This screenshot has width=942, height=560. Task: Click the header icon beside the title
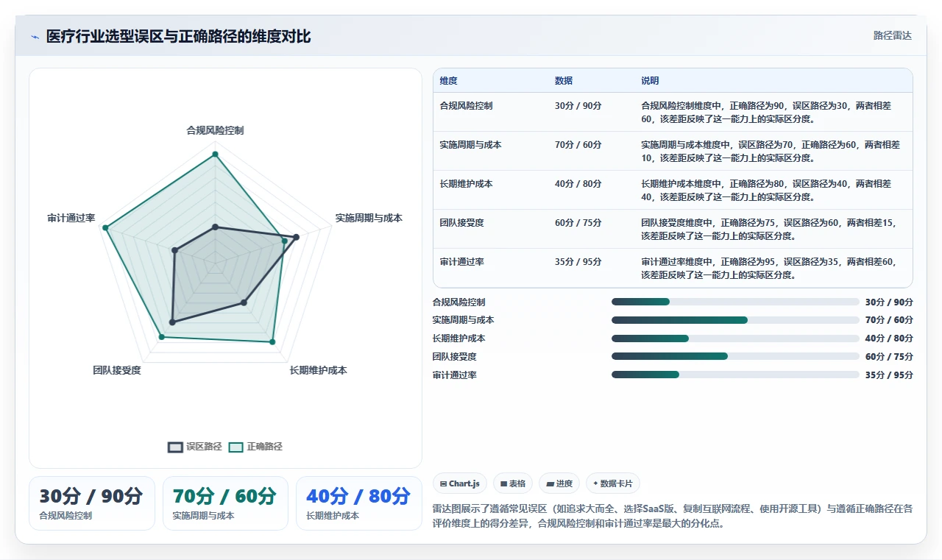(x=35, y=37)
